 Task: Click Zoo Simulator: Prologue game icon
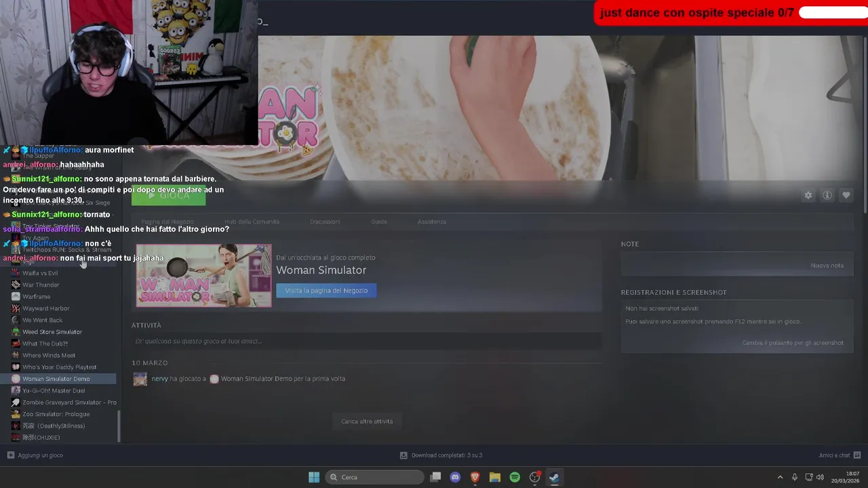[x=16, y=414]
